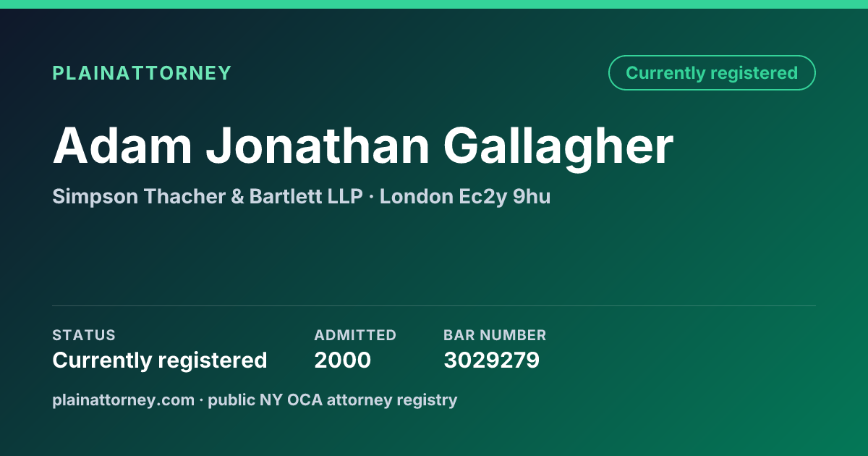Click the ADMITTED field label

(x=355, y=335)
